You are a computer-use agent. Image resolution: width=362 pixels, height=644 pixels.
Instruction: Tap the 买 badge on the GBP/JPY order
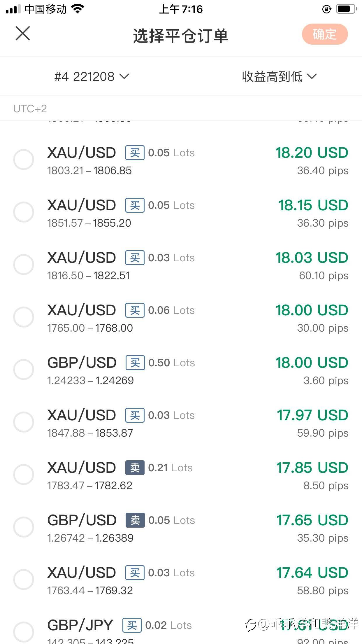[x=132, y=625]
